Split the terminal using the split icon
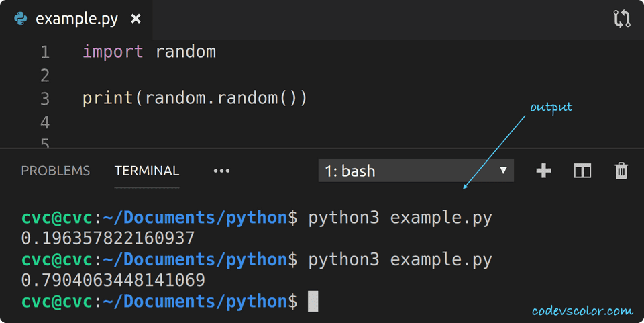The width and height of the screenshot is (644, 323). pos(582,171)
